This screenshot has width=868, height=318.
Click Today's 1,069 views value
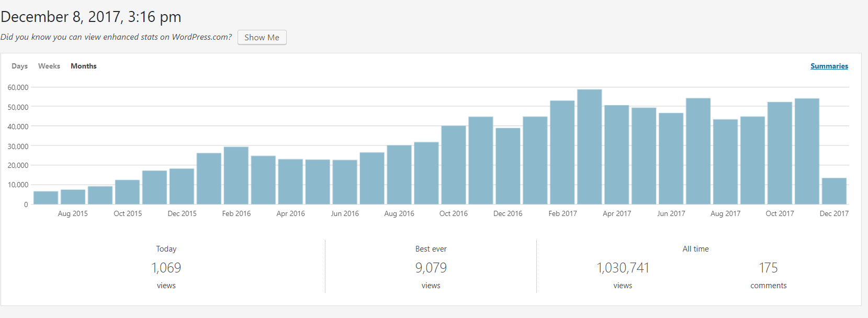pyautogui.click(x=166, y=268)
